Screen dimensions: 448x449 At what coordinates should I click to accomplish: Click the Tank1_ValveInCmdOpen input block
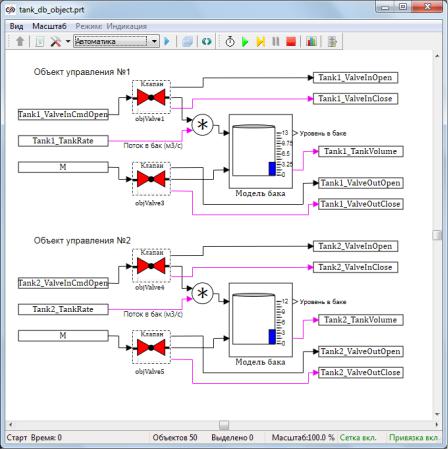pyautogui.click(x=63, y=114)
